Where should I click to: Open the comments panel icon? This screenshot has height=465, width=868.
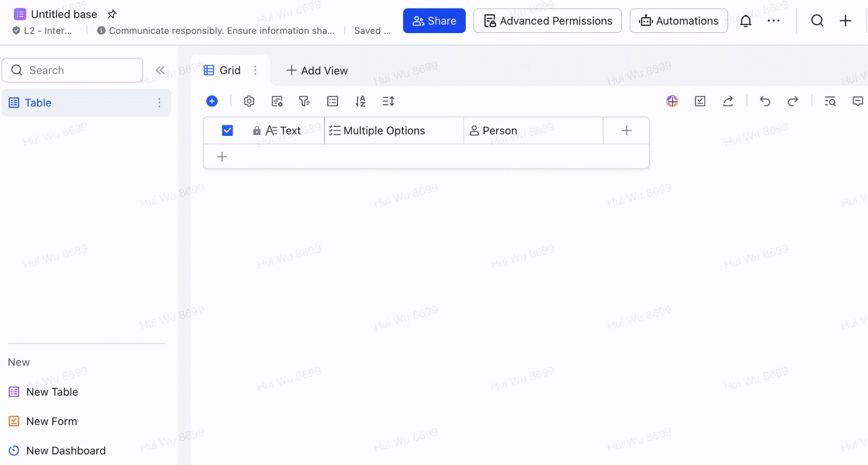(x=857, y=101)
